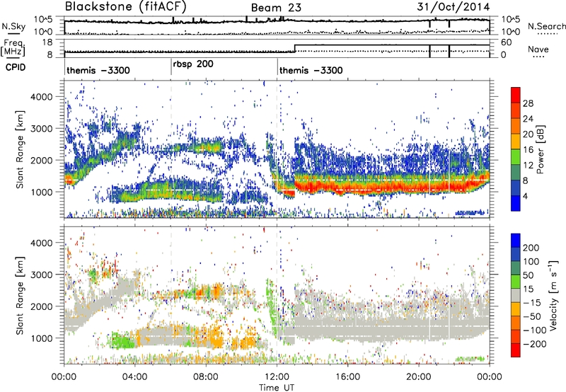Click the 'N.Sky' legend label
Image resolution: width=566 pixels, height=392 pixels.
pos(13,26)
